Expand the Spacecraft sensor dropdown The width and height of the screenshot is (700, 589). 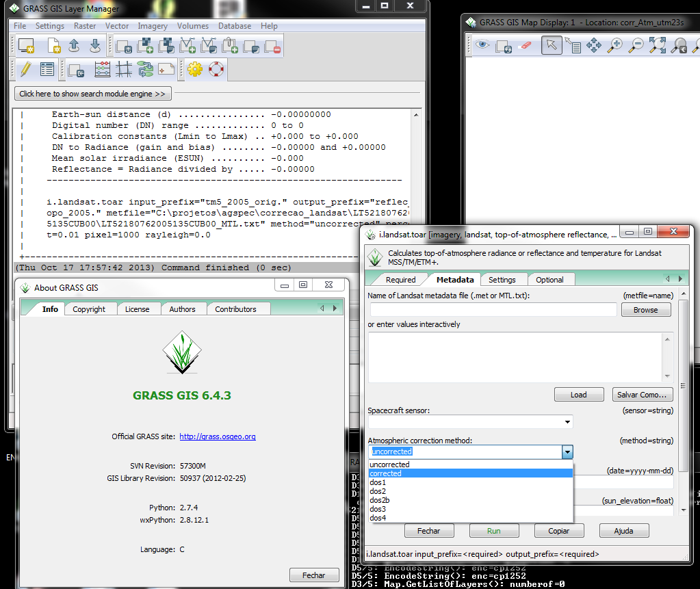point(567,421)
